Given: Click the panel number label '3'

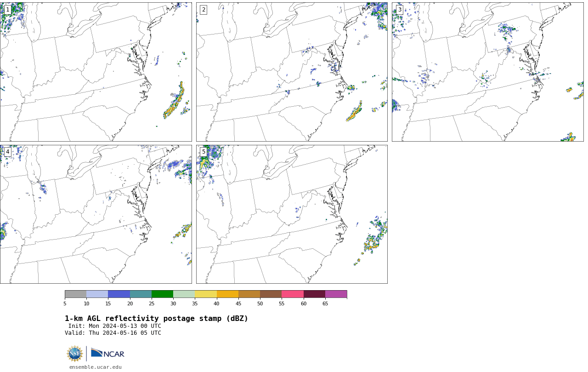Looking at the screenshot, I should 399,10.
